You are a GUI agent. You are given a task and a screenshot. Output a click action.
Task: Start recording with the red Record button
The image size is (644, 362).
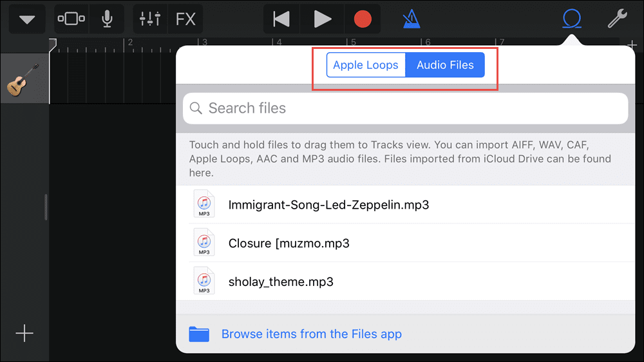pyautogui.click(x=363, y=19)
